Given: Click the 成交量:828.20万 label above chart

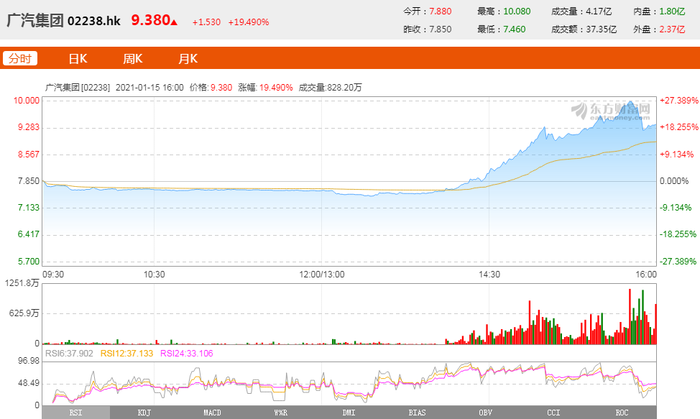Looking at the screenshot, I should click(330, 87).
